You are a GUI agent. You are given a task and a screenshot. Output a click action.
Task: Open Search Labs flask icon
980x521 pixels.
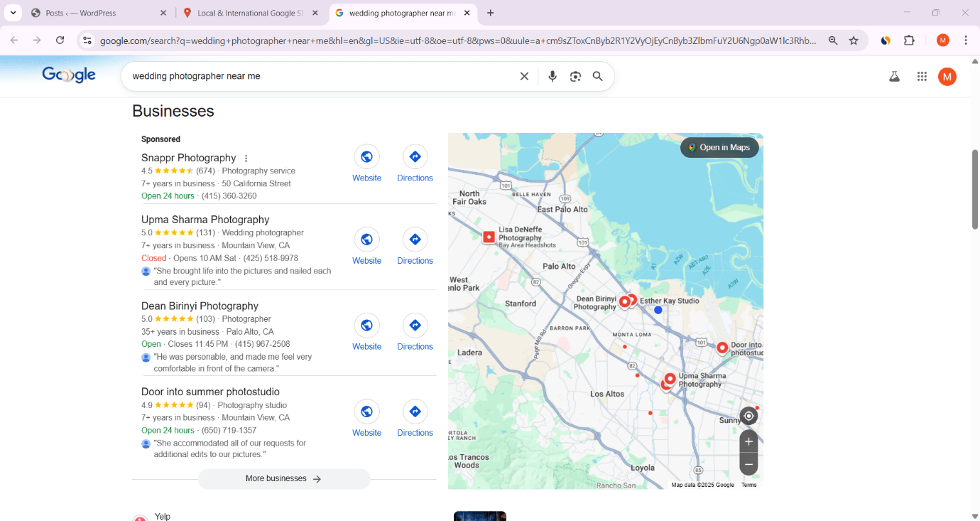(x=894, y=76)
